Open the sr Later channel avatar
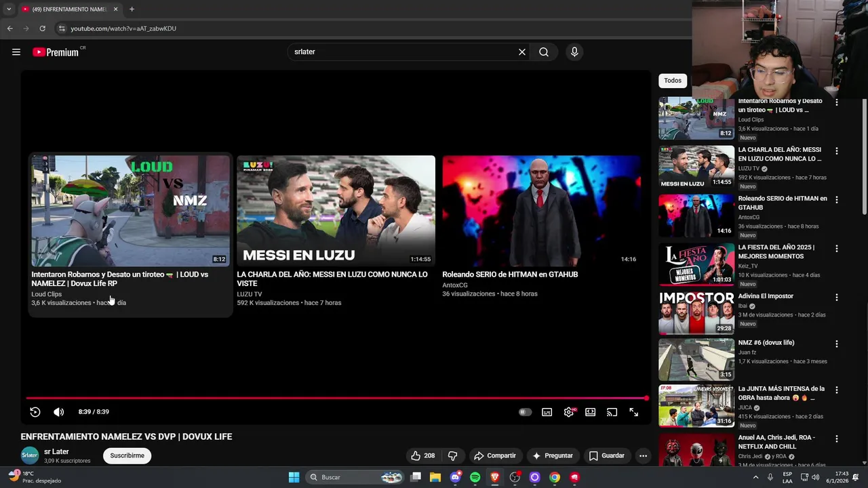Image resolution: width=868 pixels, height=488 pixels. [x=30, y=455]
